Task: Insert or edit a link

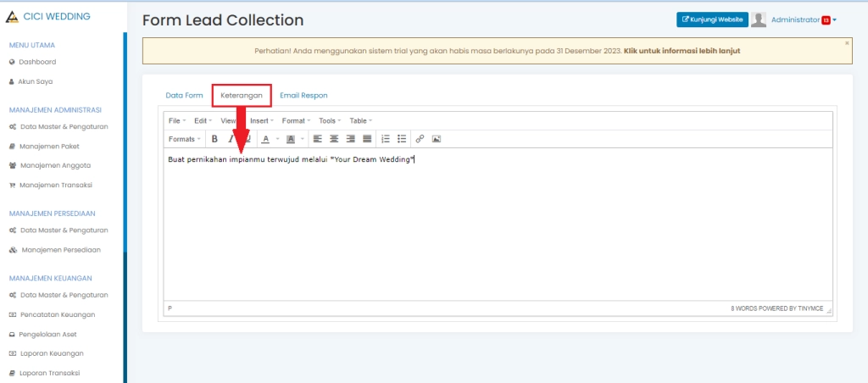Action: [420, 139]
